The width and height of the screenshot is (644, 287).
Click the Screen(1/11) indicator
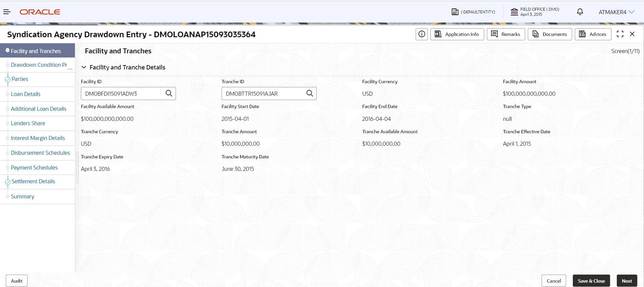(625, 51)
